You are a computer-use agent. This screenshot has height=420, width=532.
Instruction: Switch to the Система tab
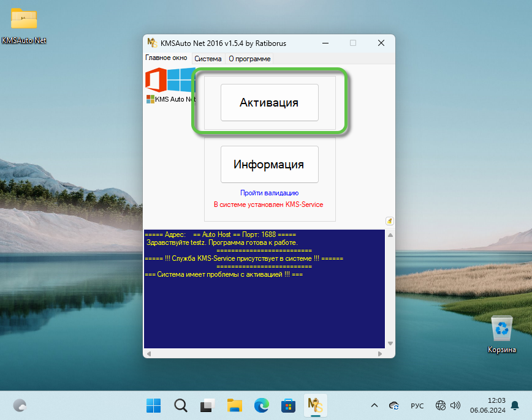coord(208,59)
